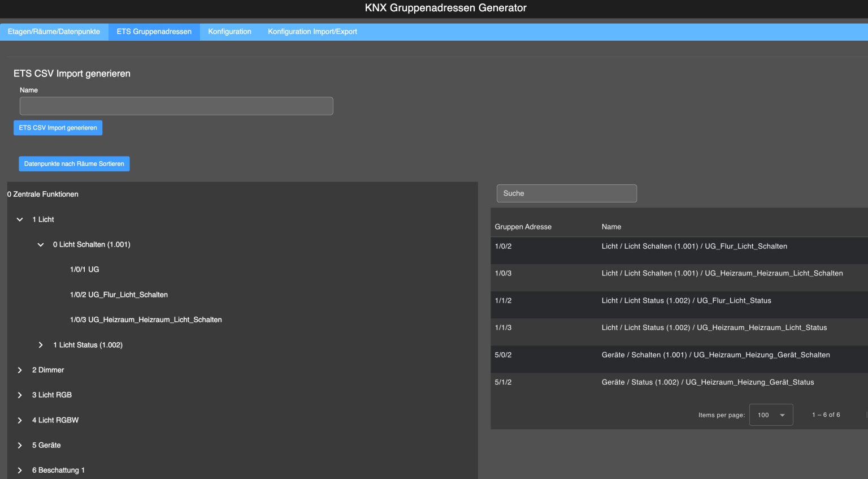
Task: Click Datenpunkte nach Räume Sortieren
Action: point(74,163)
